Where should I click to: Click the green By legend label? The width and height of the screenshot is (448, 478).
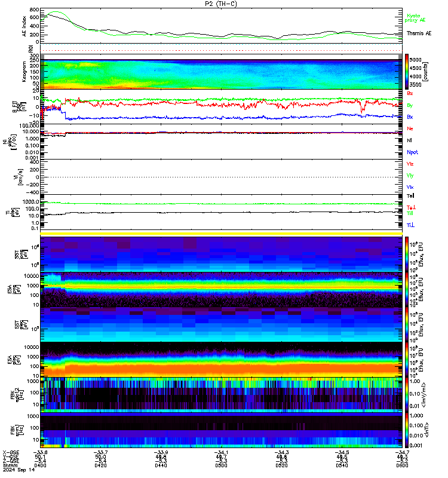tap(410, 105)
